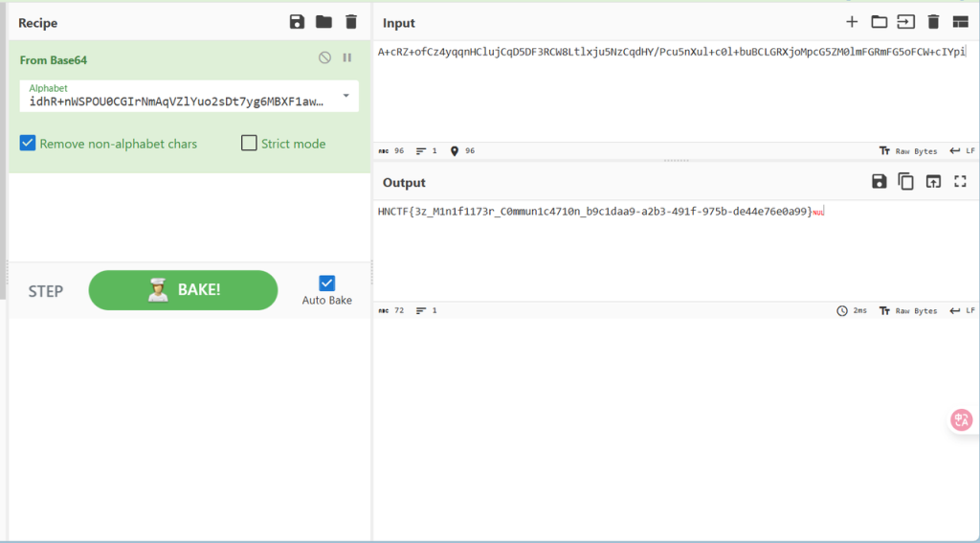The image size is (980, 543).
Task: Open input LF end-of-line selector
Action: click(x=962, y=150)
